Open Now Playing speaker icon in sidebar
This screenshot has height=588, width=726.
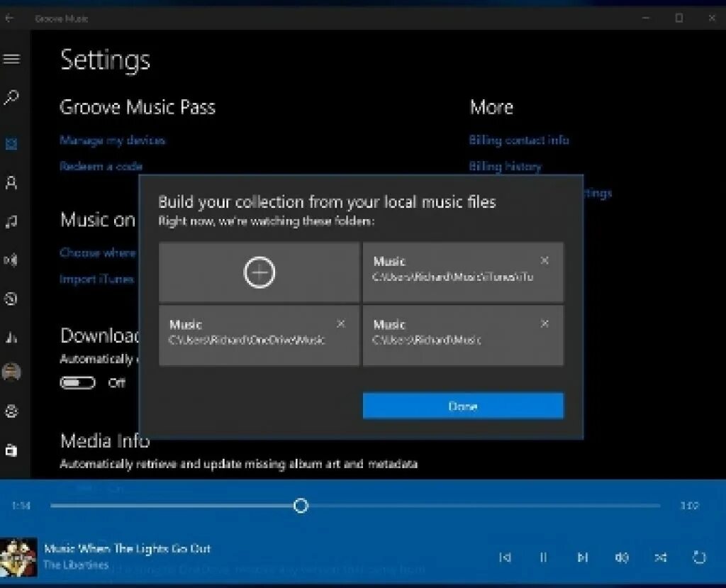click(11, 260)
